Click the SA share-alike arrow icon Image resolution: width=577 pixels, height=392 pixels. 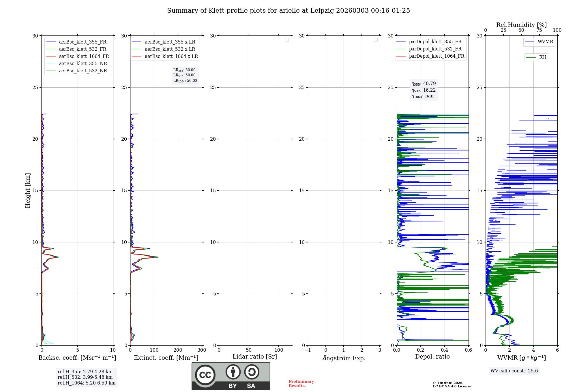tap(252, 372)
